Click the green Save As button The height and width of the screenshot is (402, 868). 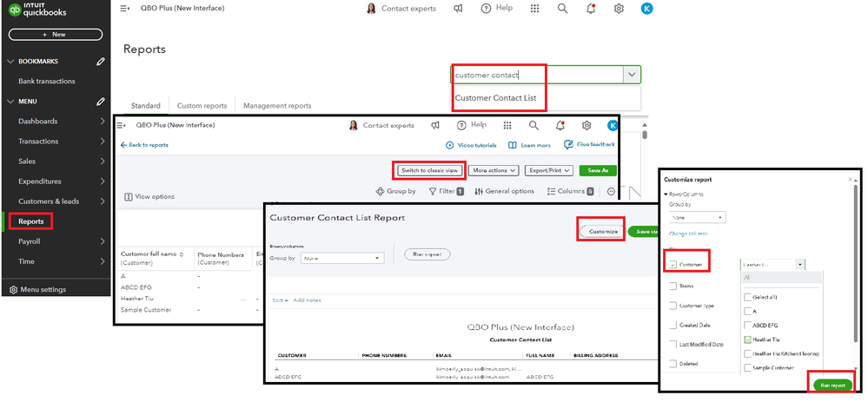click(598, 170)
